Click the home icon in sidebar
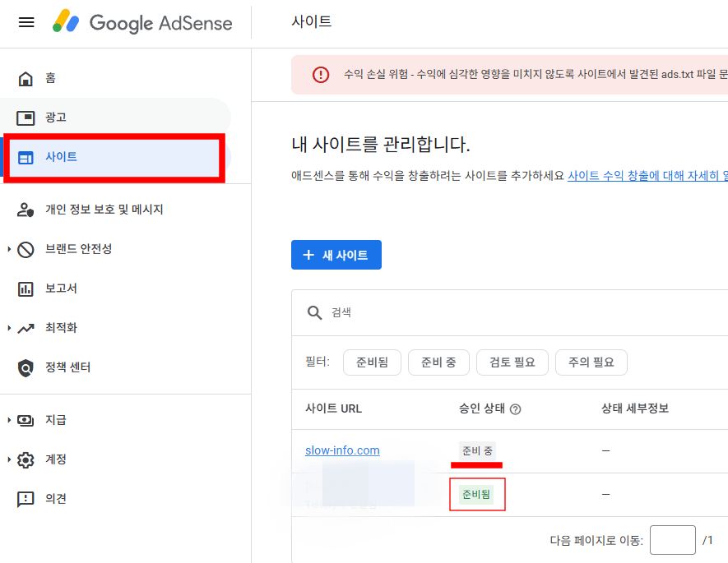Image resolution: width=728 pixels, height=563 pixels. pyautogui.click(x=26, y=78)
